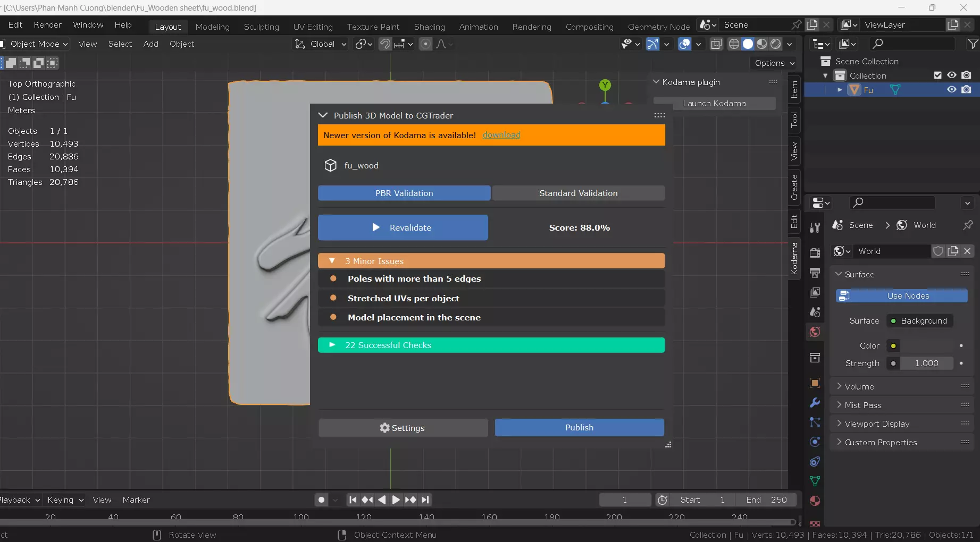980x542 pixels.
Task: Open the viewport Options dropdown
Action: pos(774,63)
